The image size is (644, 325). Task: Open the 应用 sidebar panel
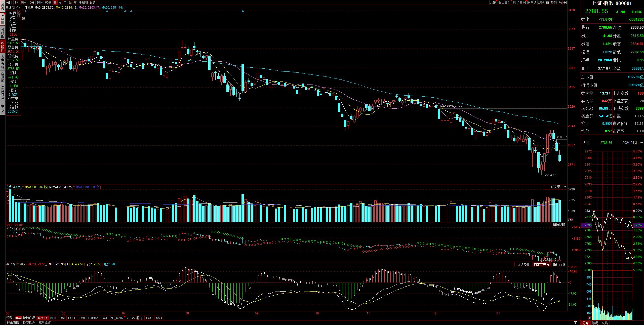[3, 19]
